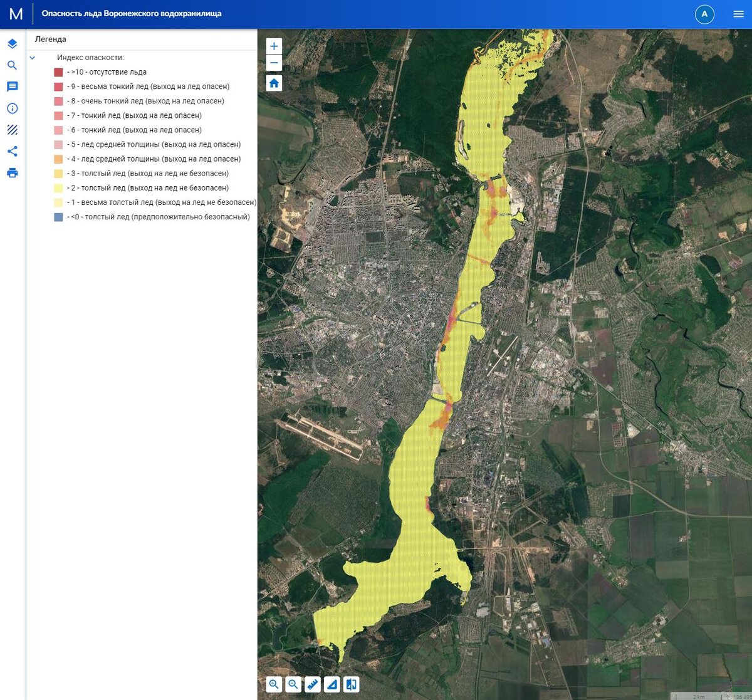This screenshot has height=700, width=752.
Task: Click legend row 5 лед средней толщины
Action: [148, 144]
